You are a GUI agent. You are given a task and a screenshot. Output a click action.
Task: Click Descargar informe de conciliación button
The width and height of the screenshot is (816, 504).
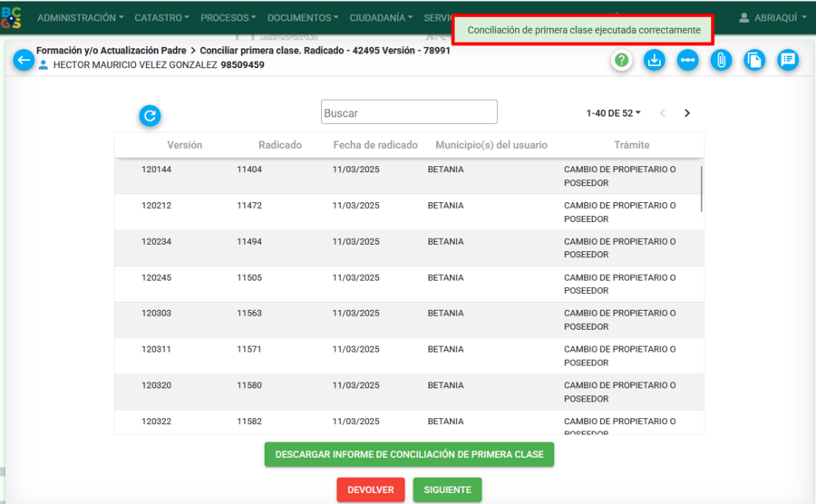409,454
